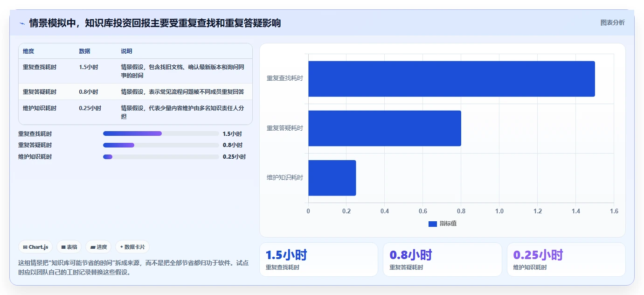Screen dimensions: 644x295
Task: Click the 1.5小时 value beside the progress bar
Action: click(x=232, y=133)
